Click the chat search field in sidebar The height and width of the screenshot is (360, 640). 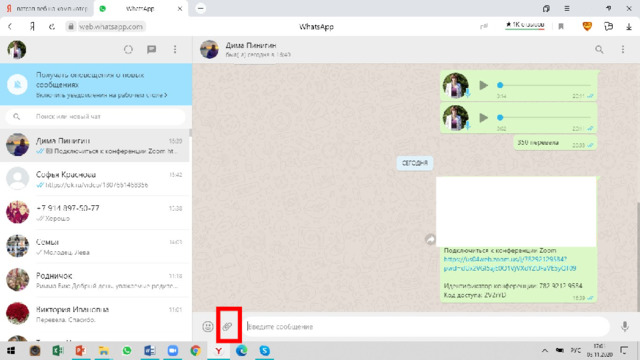click(96, 117)
